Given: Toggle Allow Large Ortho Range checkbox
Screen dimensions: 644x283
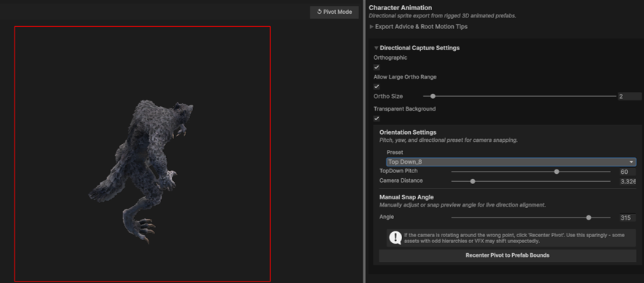Looking at the screenshot, I should 377,87.
